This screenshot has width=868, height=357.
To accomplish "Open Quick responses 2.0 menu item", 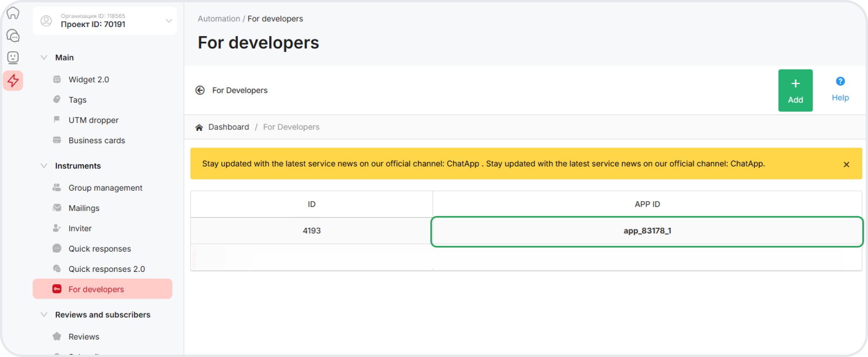I will (x=107, y=269).
